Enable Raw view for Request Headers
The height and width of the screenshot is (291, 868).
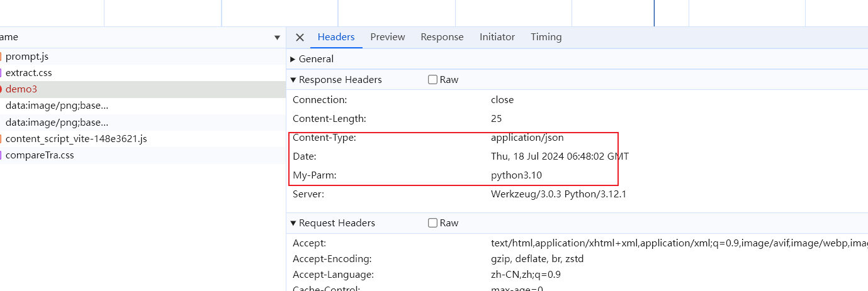coord(432,223)
